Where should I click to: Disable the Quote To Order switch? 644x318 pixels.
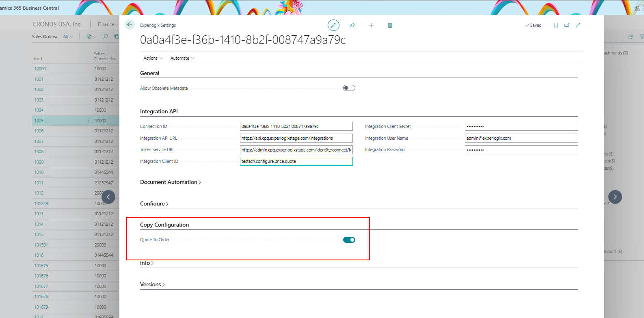tap(349, 240)
